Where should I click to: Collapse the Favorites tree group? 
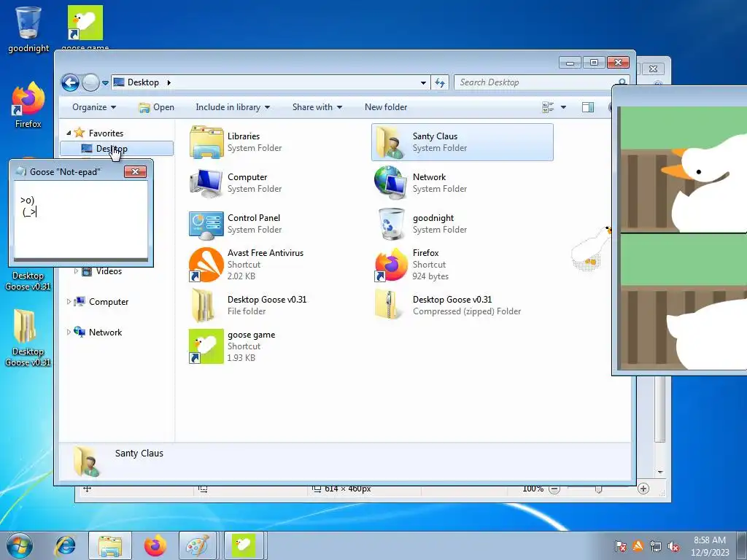[69, 133]
